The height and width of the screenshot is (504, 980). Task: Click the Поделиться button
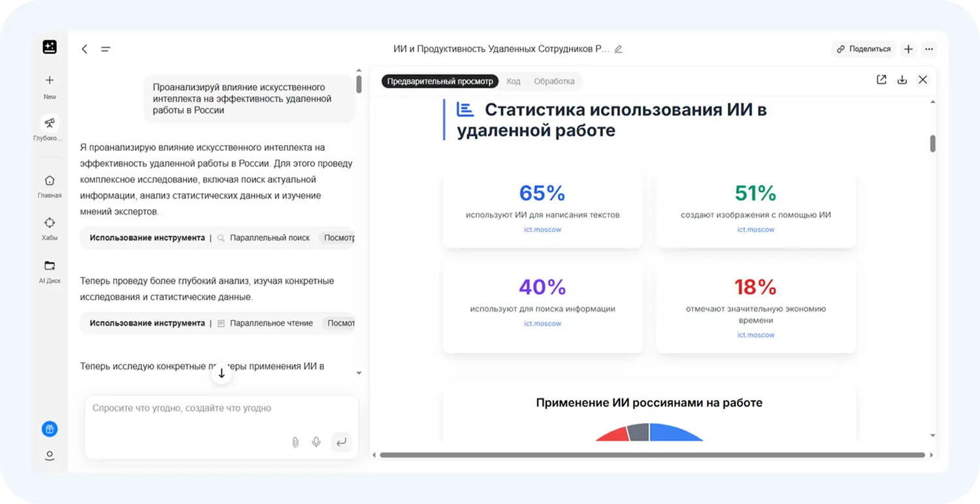864,48
